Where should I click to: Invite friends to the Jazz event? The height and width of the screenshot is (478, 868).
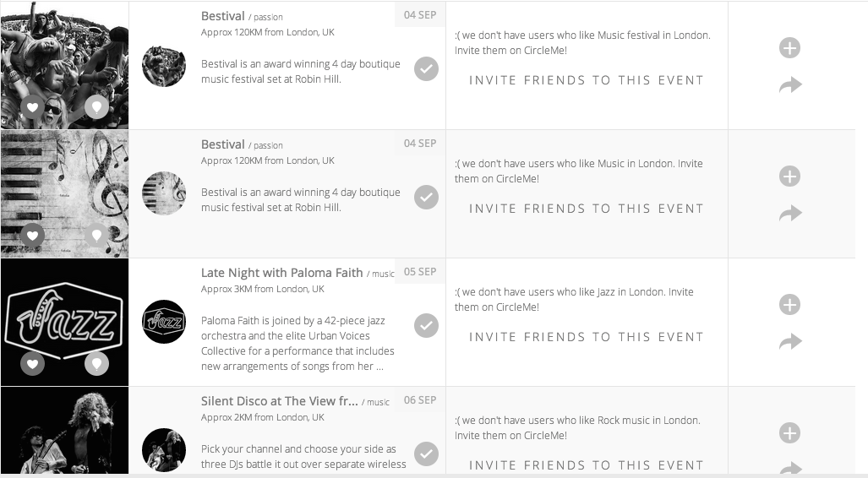coord(587,337)
